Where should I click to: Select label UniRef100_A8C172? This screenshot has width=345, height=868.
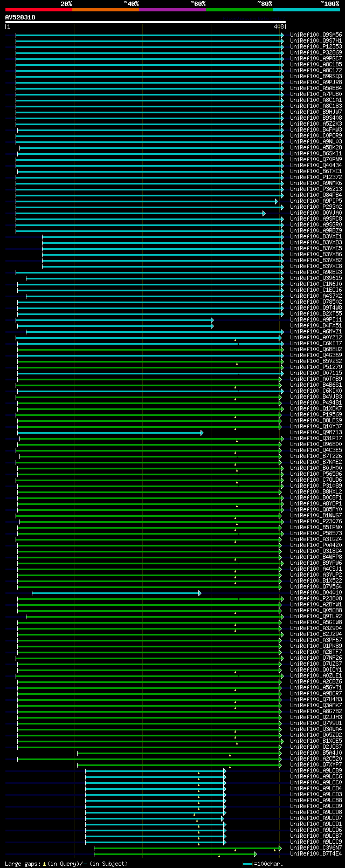(316, 70)
